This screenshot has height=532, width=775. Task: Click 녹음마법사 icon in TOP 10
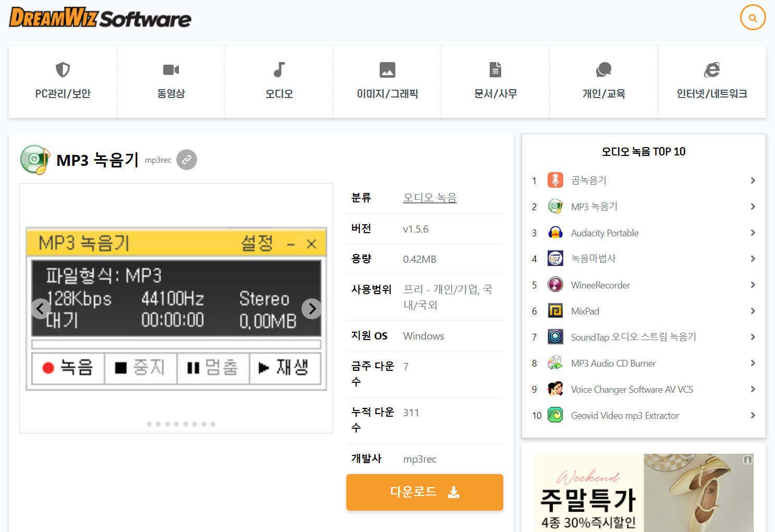click(x=555, y=258)
